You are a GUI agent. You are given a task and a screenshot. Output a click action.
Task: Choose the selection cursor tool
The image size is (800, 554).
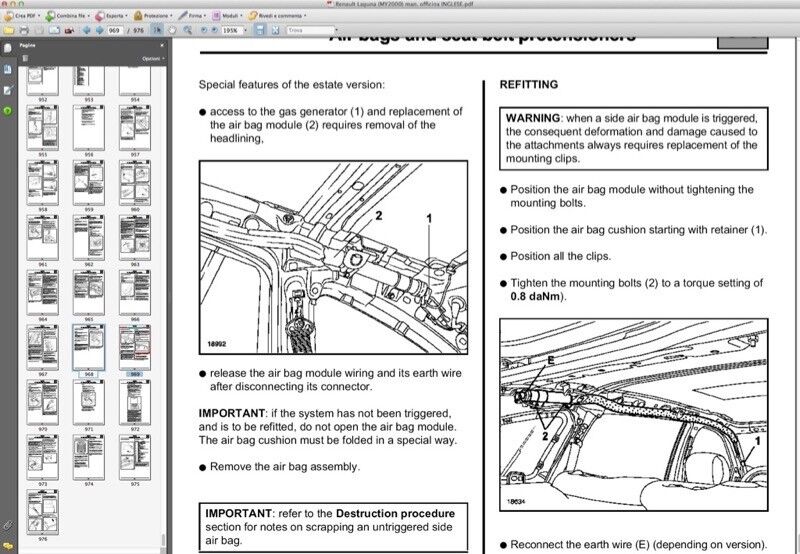click(x=158, y=30)
